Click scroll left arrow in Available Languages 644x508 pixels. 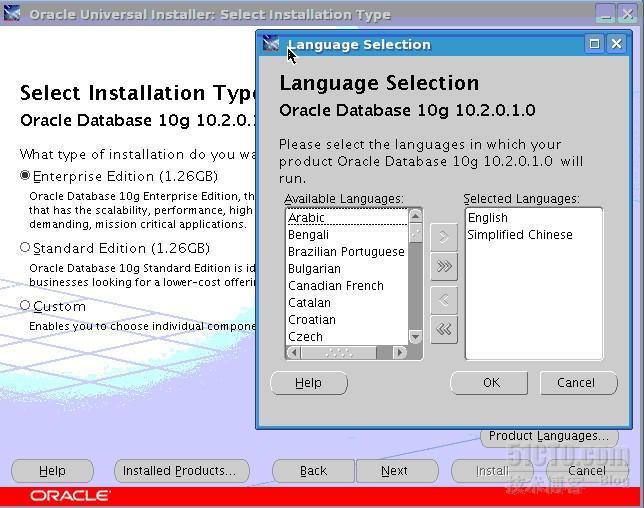293,352
